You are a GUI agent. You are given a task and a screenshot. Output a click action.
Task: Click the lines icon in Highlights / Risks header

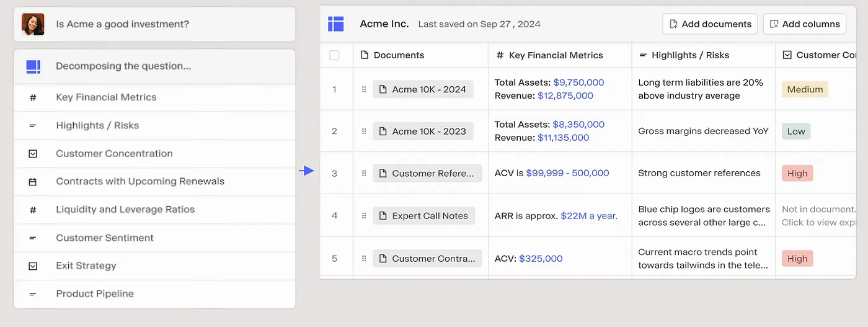pyautogui.click(x=643, y=55)
